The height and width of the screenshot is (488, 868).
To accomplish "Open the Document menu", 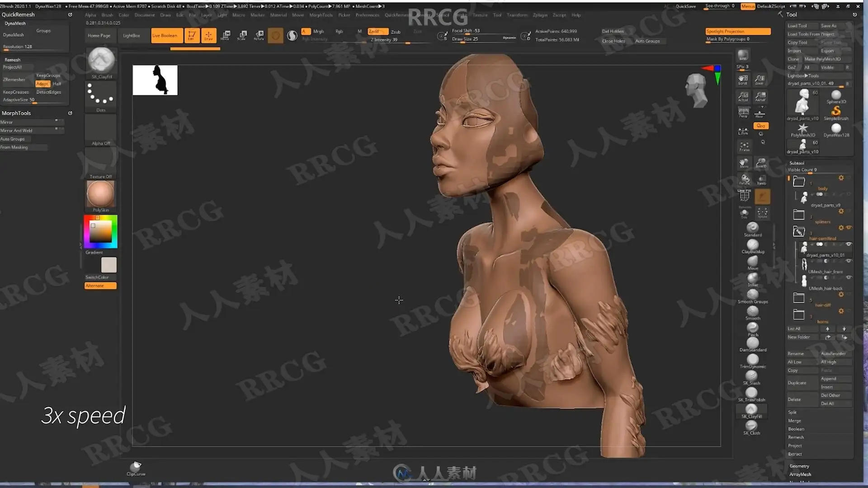I will pyautogui.click(x=145, y=15).
